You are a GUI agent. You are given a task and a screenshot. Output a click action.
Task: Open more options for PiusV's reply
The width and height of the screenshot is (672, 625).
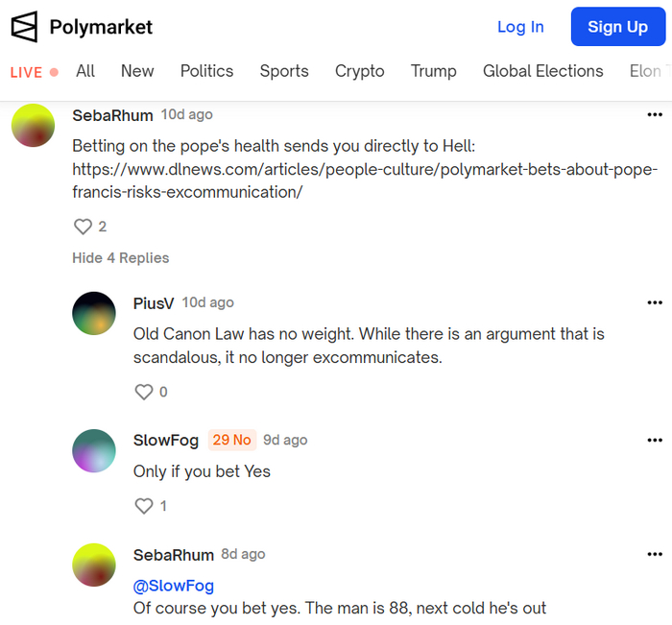click(x=655, y=303)
